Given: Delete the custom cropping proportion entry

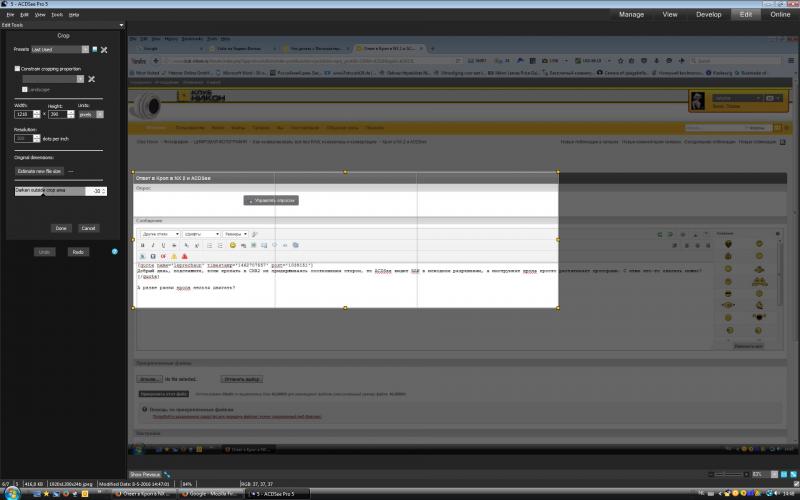Looking at the screenshot, I should (x=91, y=79).
